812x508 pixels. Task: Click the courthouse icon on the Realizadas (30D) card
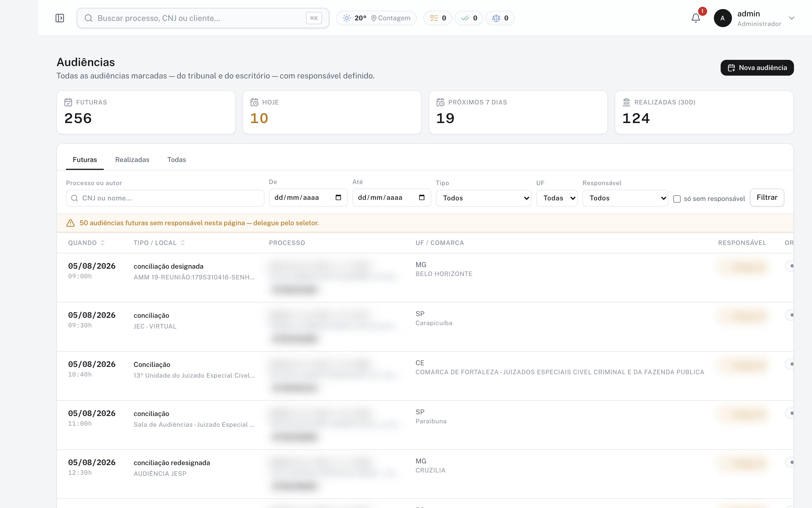pos(626,102)
